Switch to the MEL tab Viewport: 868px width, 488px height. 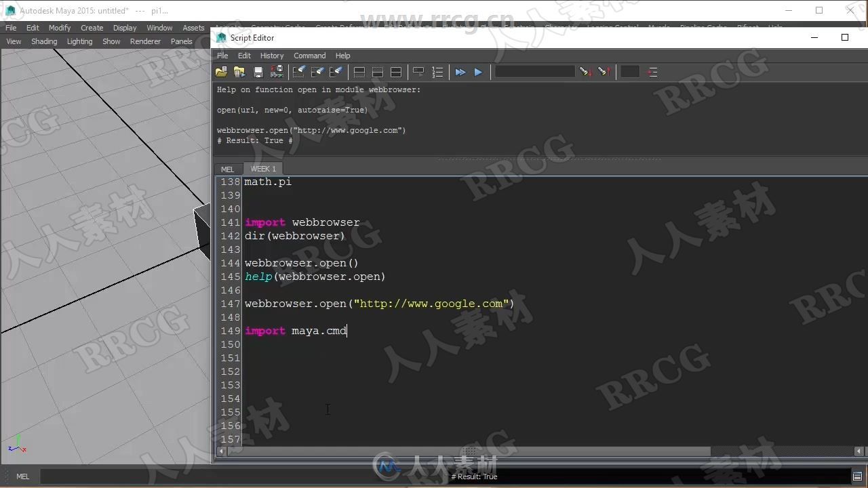[227, 169]
